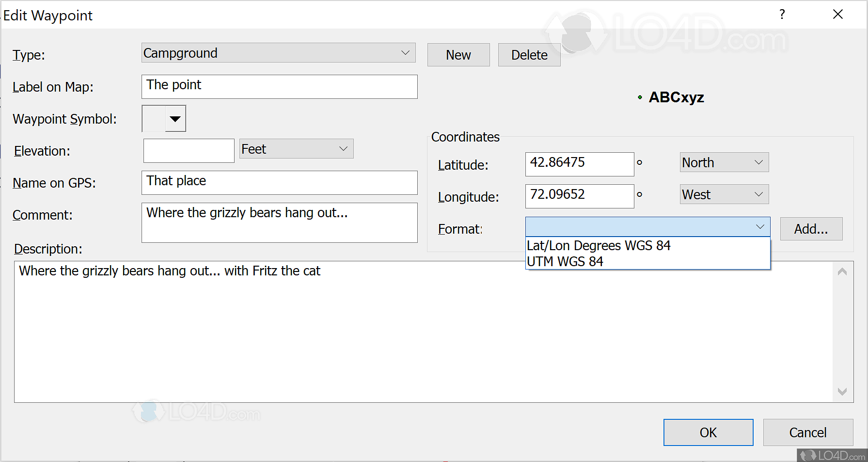The height and width of the screenshot is (462, 868).
Task: Open the Waypoint Symbol picker arrow
Action: [x=175, y=119]
